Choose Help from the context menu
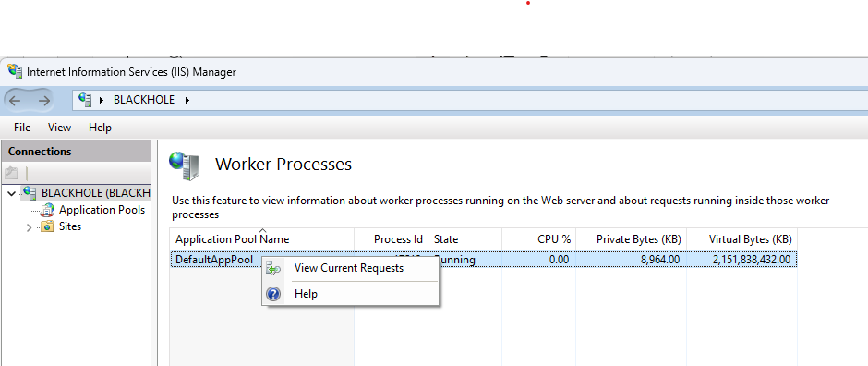The height and width of the screenshot is (366, 868). [306, 294]
